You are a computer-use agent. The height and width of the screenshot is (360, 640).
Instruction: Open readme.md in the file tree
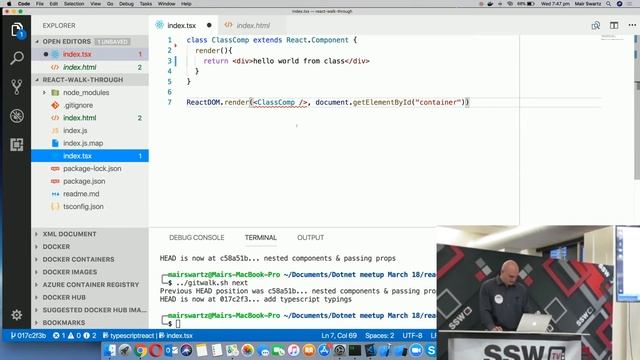click(x=90, y=193)
